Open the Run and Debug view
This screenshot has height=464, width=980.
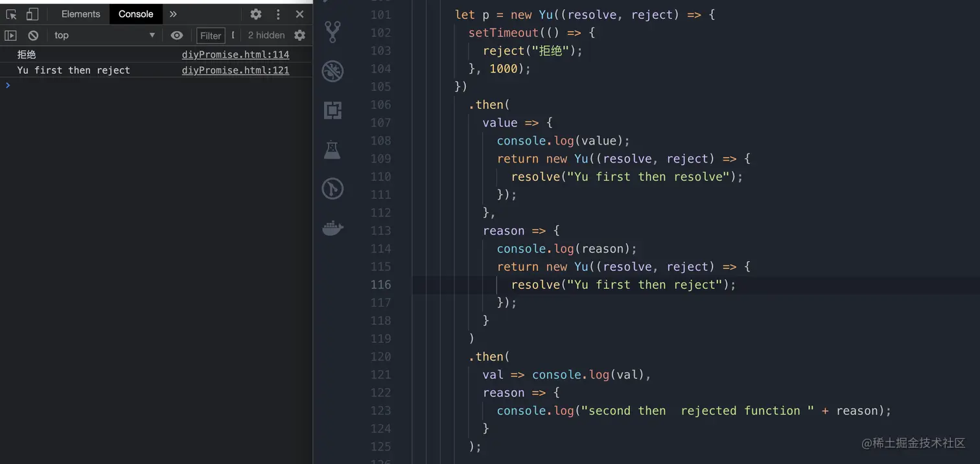[x=332, y=71]
